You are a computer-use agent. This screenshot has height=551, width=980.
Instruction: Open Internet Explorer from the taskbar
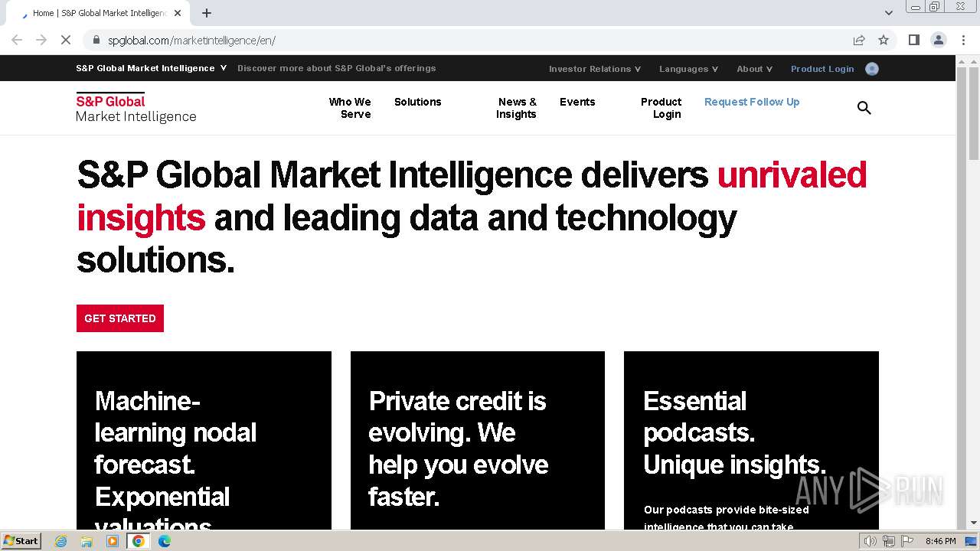(x=60, y=541)
